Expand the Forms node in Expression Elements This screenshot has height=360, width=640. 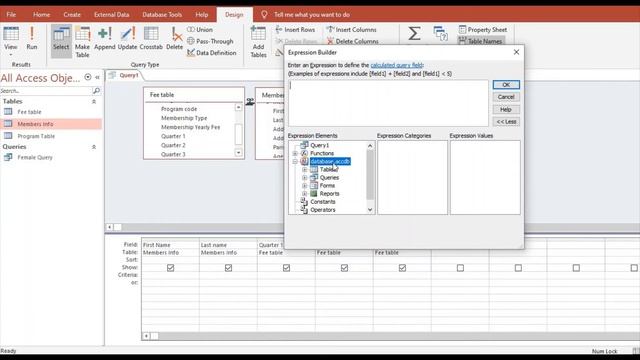tap(304, 186)
